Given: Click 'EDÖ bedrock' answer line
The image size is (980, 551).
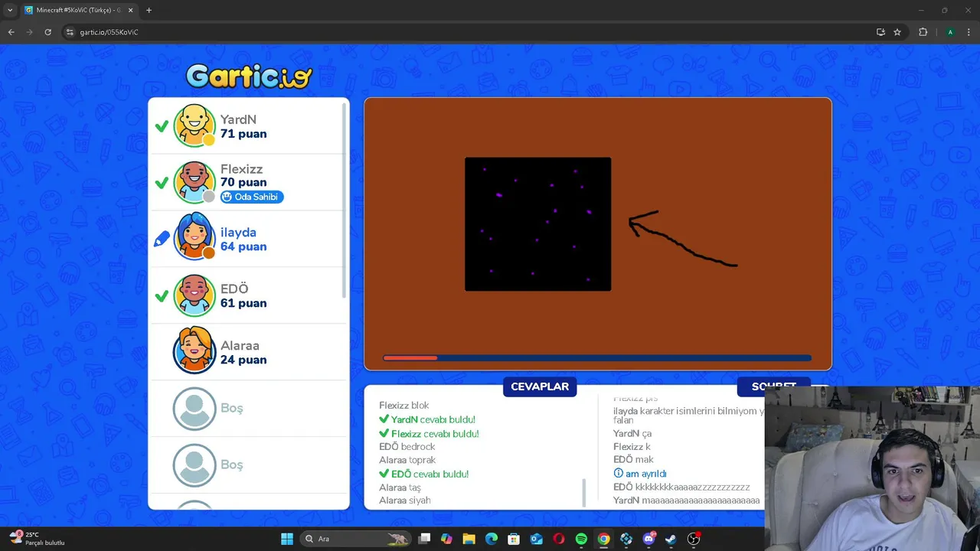Looking at the screenshot, I should click(407, 446).
